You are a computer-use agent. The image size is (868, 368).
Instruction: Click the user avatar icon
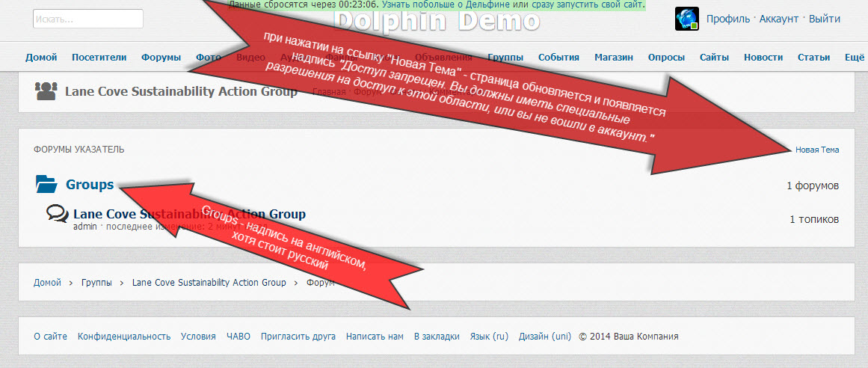[x=687, y=19]
